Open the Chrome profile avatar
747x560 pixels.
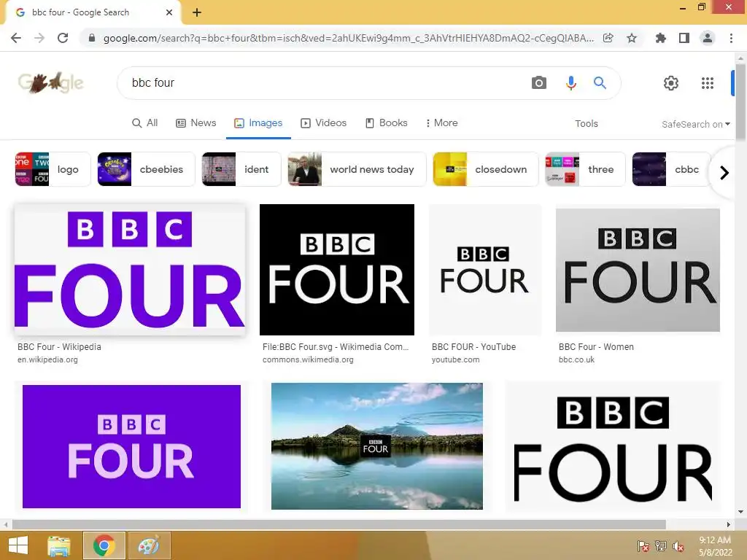click(x=708, y=38)
